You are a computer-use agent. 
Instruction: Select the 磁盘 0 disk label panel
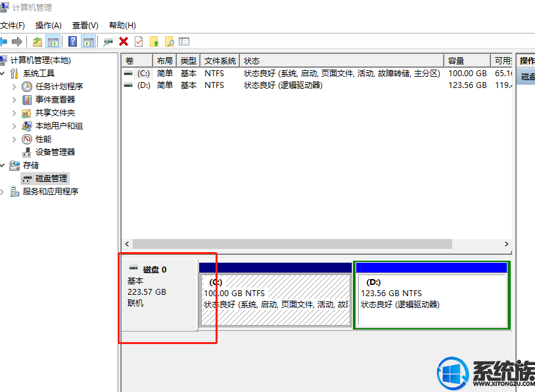pyautogui.click(x=160, y=295)
